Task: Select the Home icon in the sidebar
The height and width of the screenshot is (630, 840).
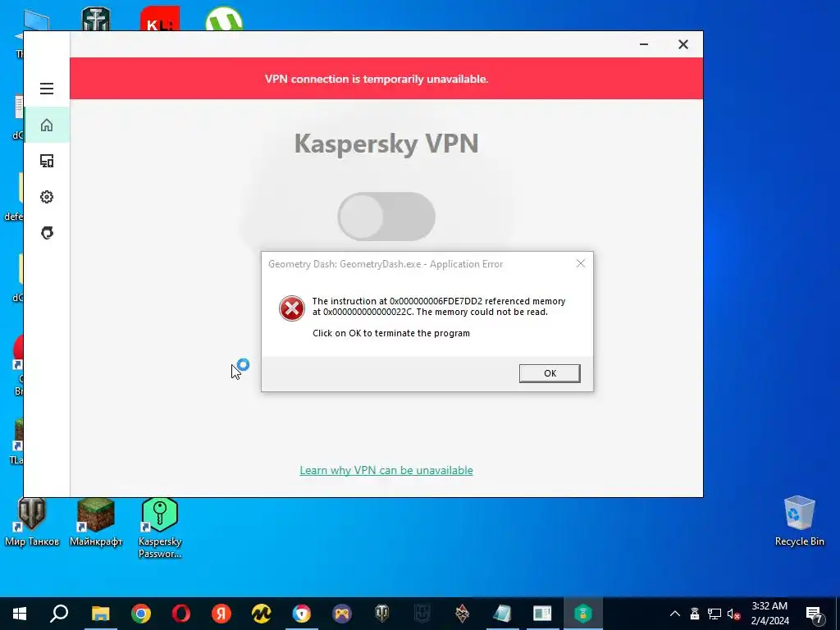Action: (x=47, y=125)
